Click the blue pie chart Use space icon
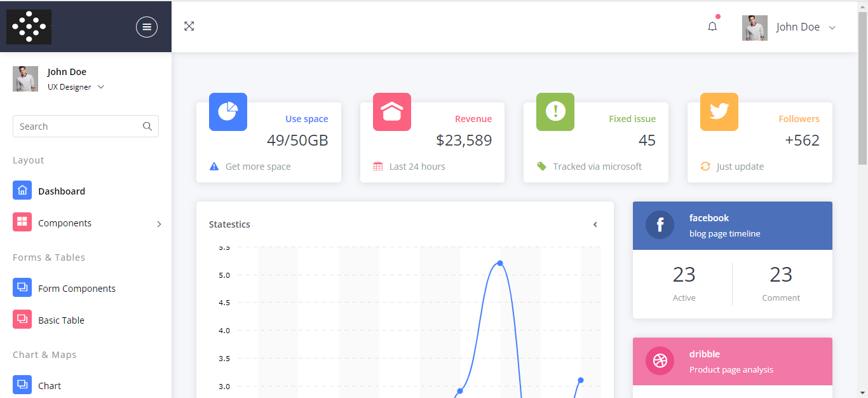The width and height of the screenshot is (868, 398). point(228,112)
